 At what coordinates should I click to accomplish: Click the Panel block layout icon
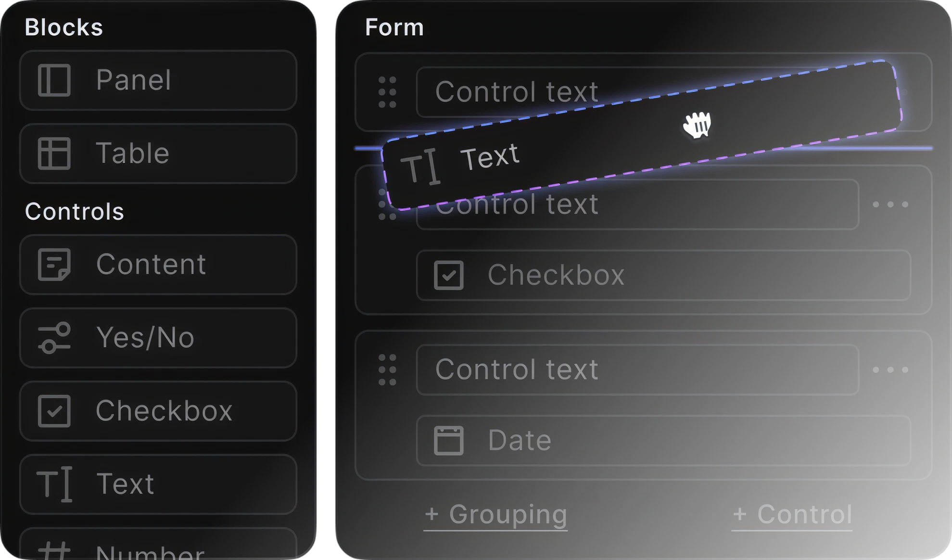coord(54,80)
